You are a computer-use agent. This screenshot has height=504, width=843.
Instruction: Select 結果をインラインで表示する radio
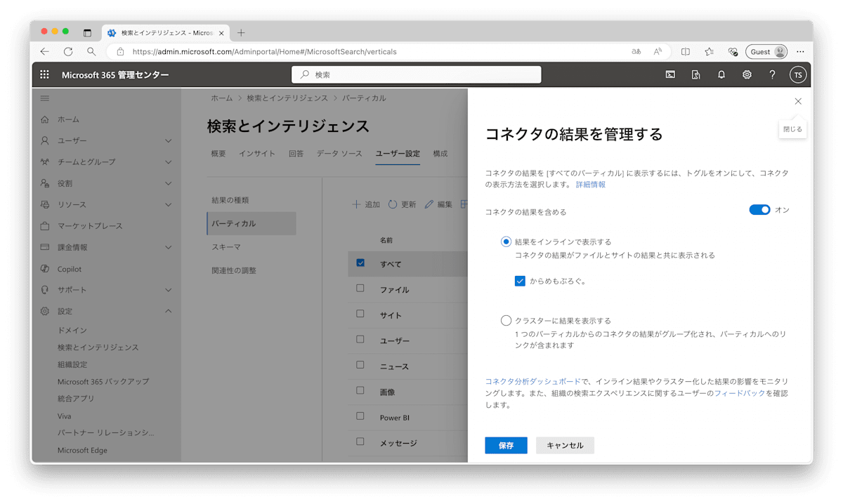[506, 241]
